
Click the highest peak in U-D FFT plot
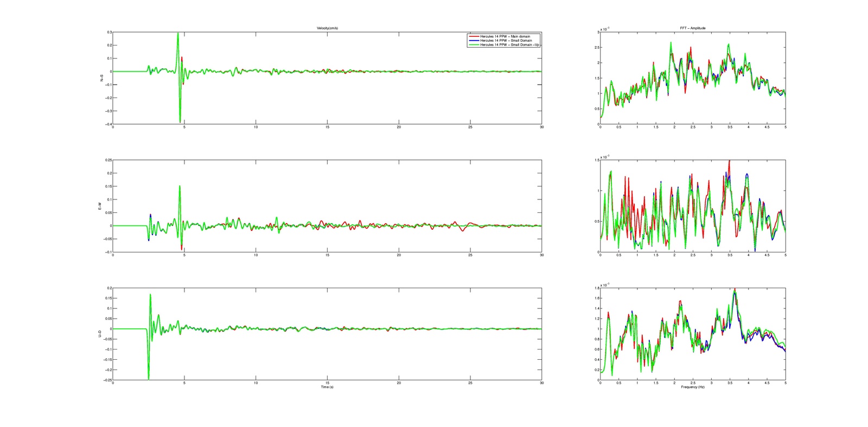coord(735,290)
